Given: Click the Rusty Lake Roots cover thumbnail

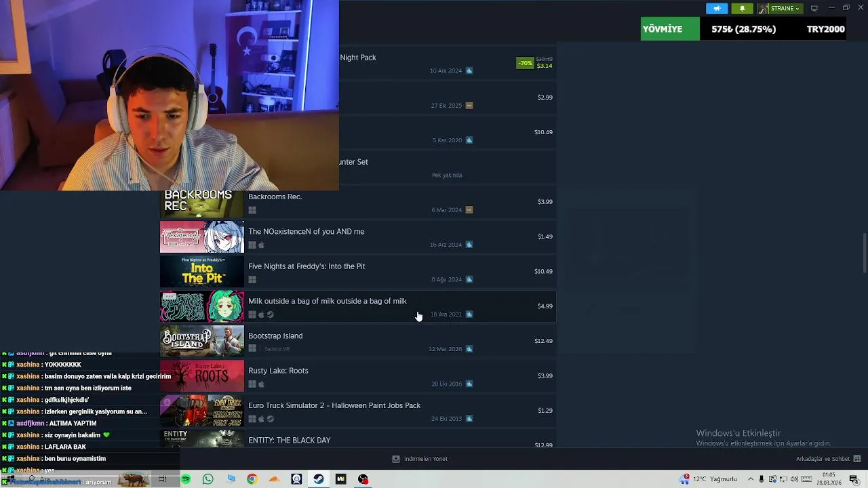Looking at the screenshot, I should [202, 376].
